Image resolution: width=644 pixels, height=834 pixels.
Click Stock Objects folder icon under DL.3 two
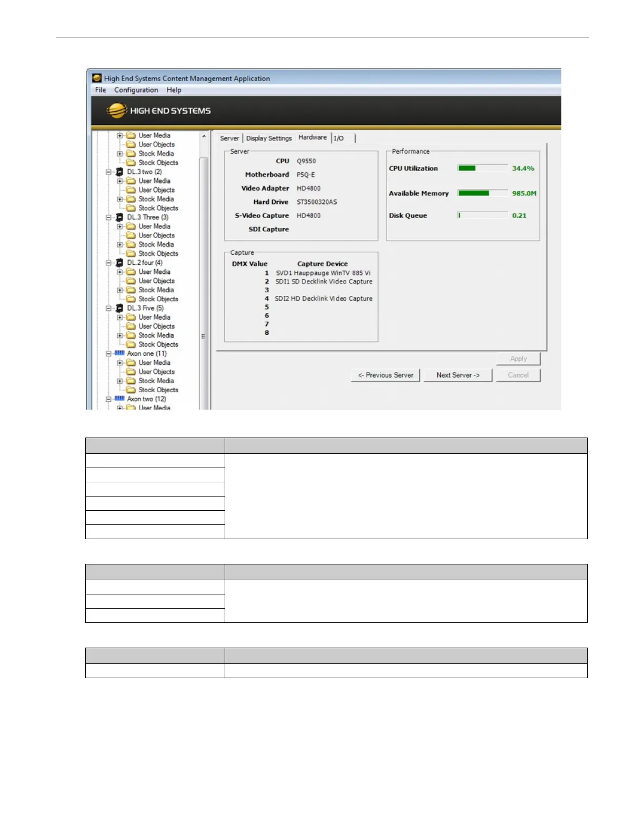click(131, 208)
